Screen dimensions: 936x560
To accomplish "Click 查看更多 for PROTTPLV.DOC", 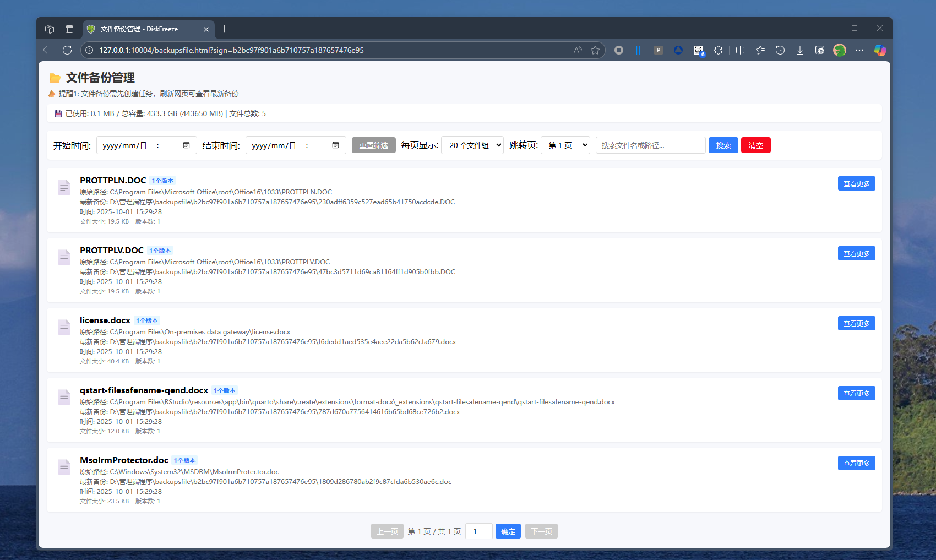I will point(857,253).
